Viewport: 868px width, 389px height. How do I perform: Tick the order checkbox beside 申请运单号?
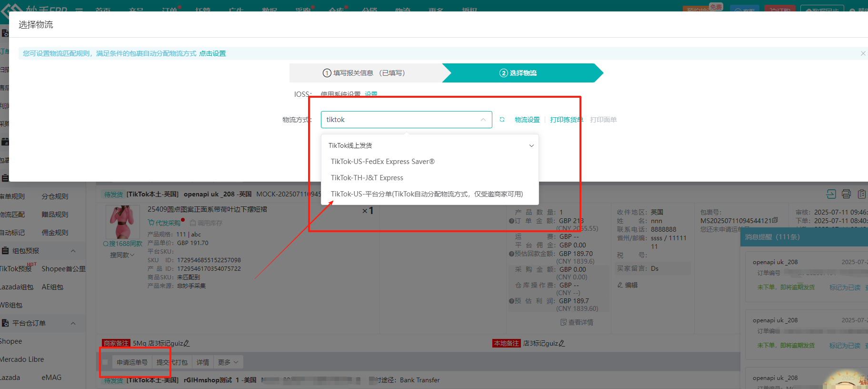(x=105, y=362)
